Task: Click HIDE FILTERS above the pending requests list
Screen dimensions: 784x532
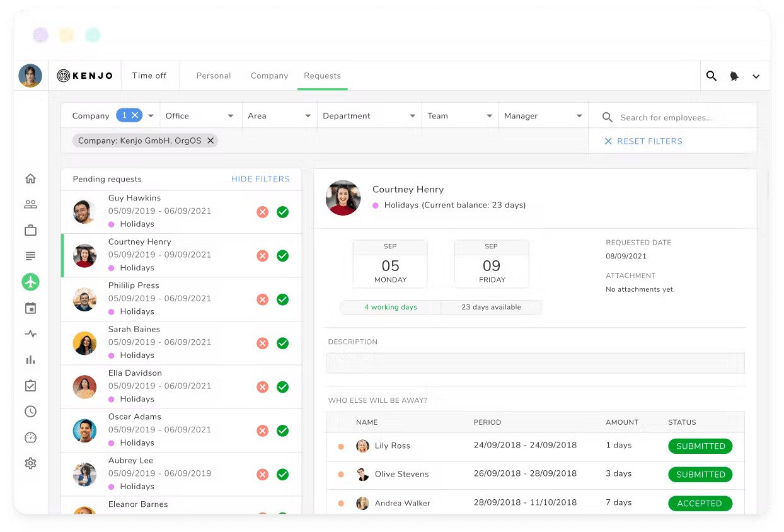Action: (260, 179)
